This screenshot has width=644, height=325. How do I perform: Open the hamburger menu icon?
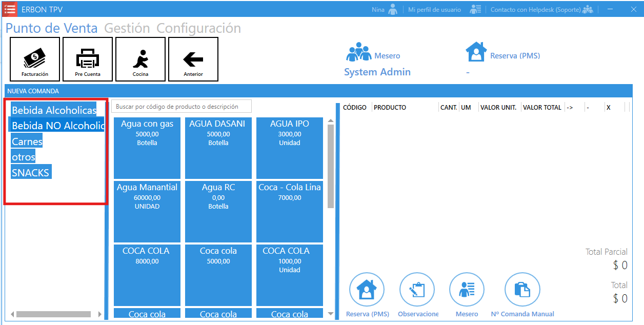point(10,9)
